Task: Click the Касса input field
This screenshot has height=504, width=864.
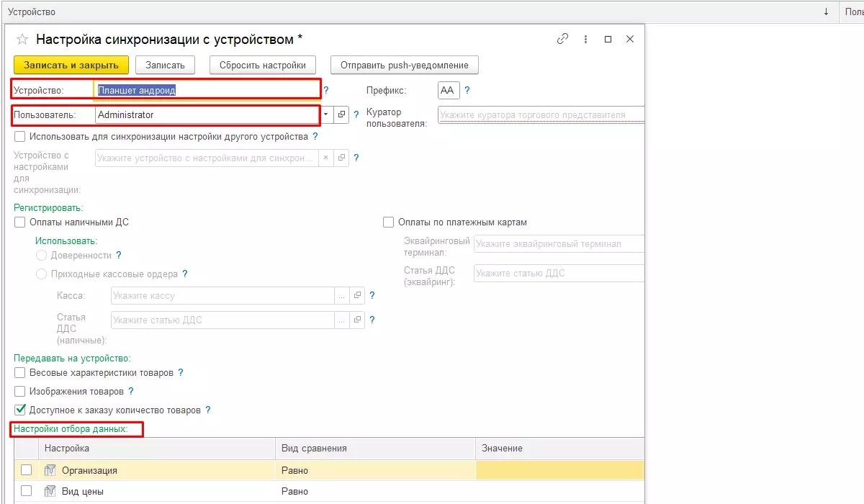Action: (222, 295)
